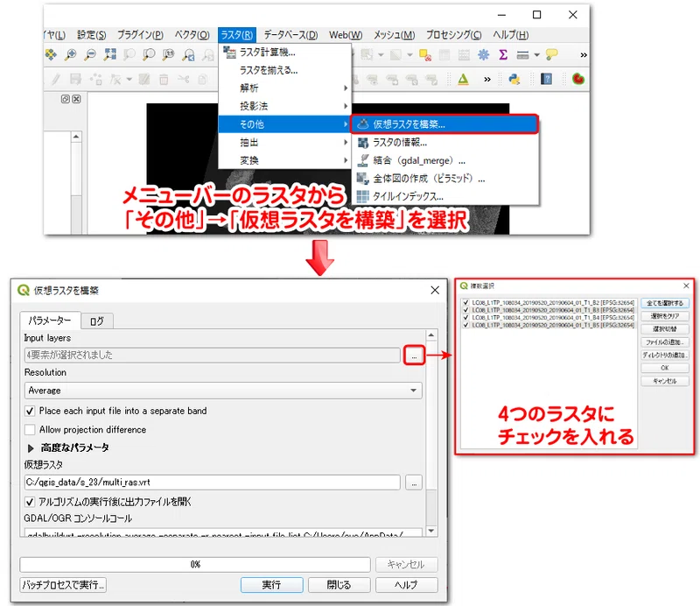Image resolution: width=700 pixels, height=606 pixels.
Task: Click the Tile Index menu icon
Action: [x=363, y=196]
